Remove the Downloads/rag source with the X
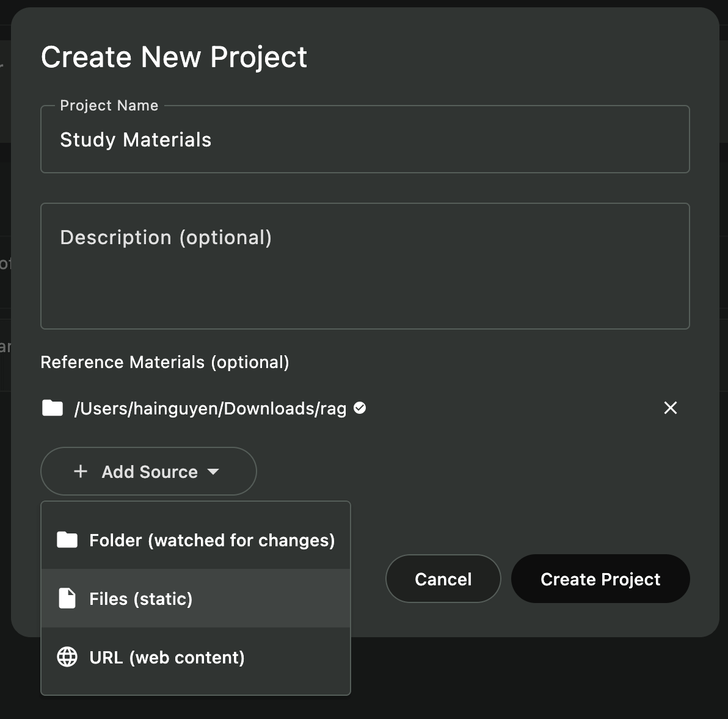Screen dimensions: 728x719 click(670, 408)
